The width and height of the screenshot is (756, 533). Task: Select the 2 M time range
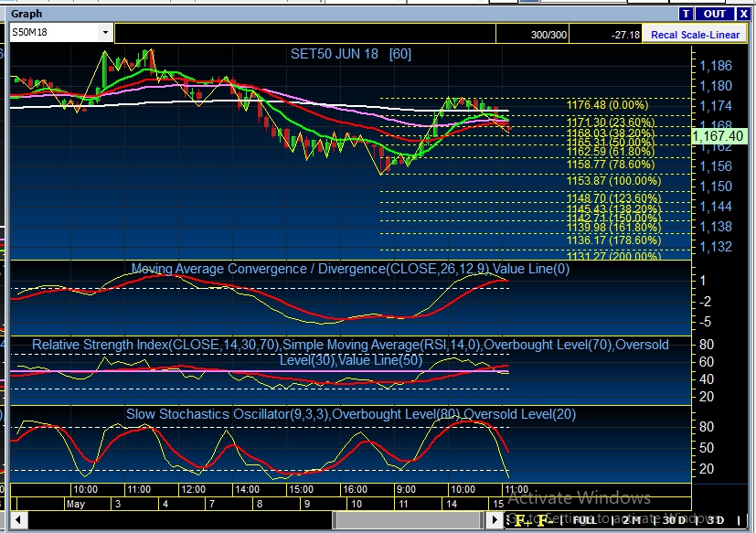[631, 520]
